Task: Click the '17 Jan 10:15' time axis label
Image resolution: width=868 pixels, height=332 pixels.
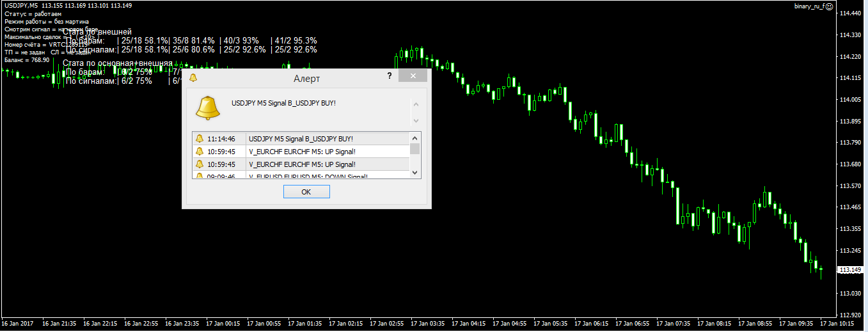Action: click(837, 323)
